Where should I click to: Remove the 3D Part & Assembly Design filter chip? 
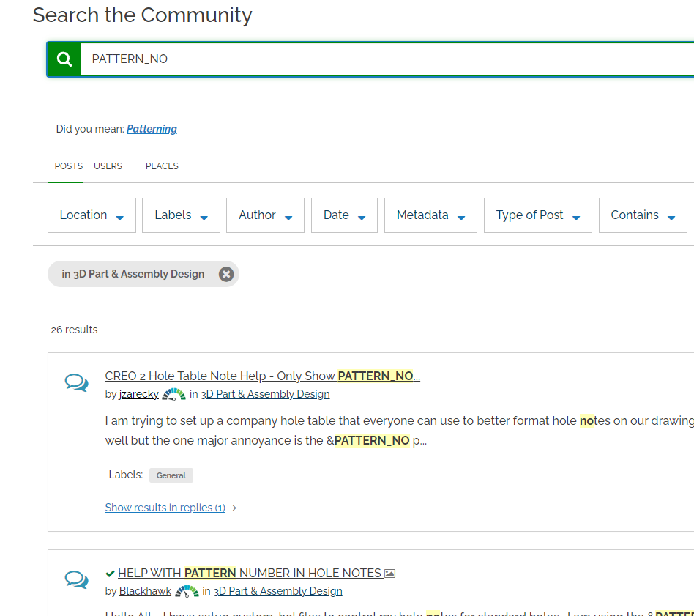point(226,274)
